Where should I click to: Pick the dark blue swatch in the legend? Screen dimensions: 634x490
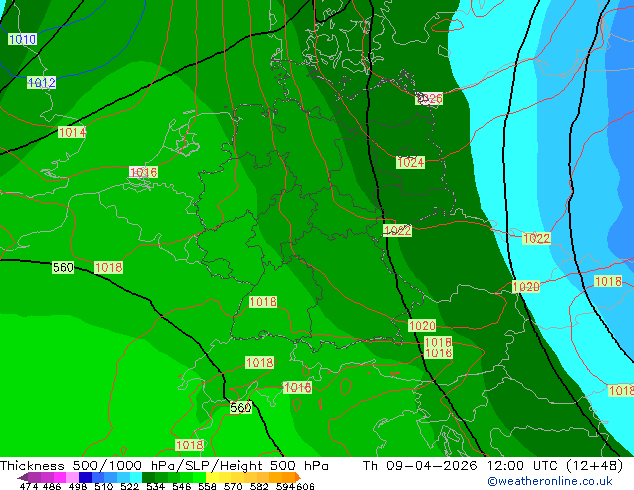tap(85, 477)
